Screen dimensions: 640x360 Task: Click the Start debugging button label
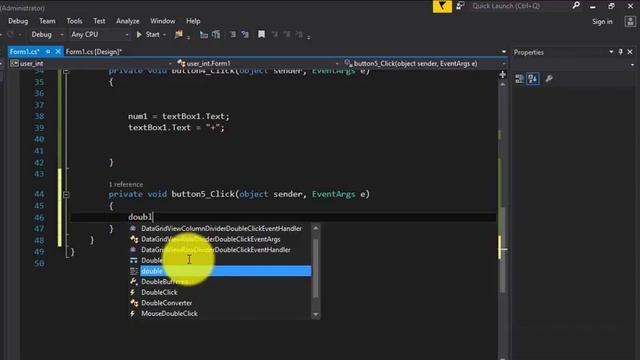(153, 35)
